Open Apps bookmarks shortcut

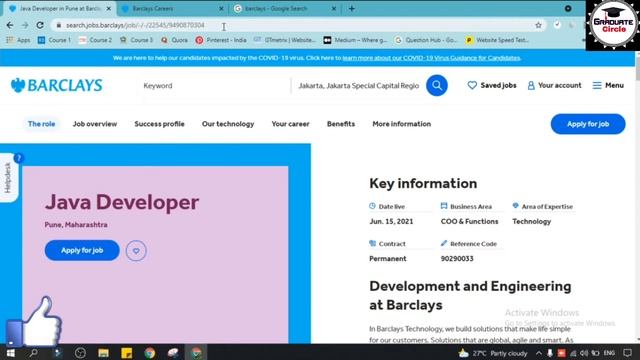tap(18, 40)
